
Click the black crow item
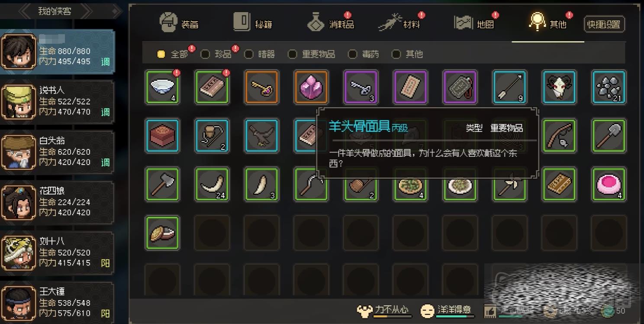pos(261,136)
